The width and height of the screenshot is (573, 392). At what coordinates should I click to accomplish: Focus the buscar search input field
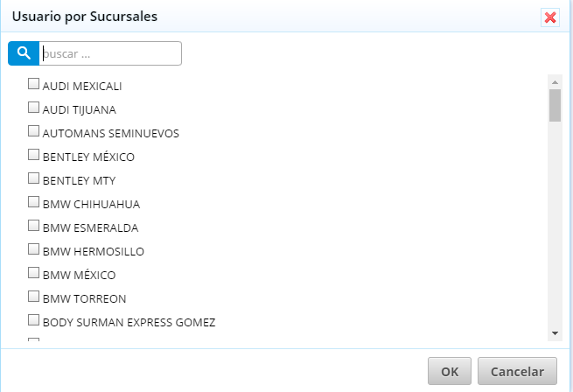(x=110, y=53)
